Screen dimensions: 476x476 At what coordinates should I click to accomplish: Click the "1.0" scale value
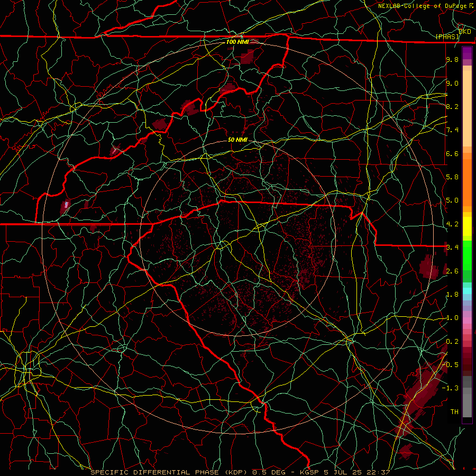452,318
